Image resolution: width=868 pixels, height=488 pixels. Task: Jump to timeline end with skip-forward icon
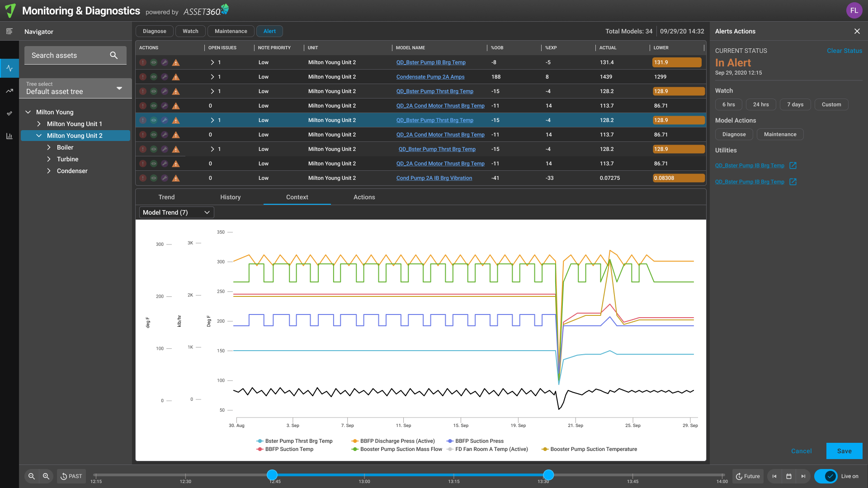pos(803,476)
